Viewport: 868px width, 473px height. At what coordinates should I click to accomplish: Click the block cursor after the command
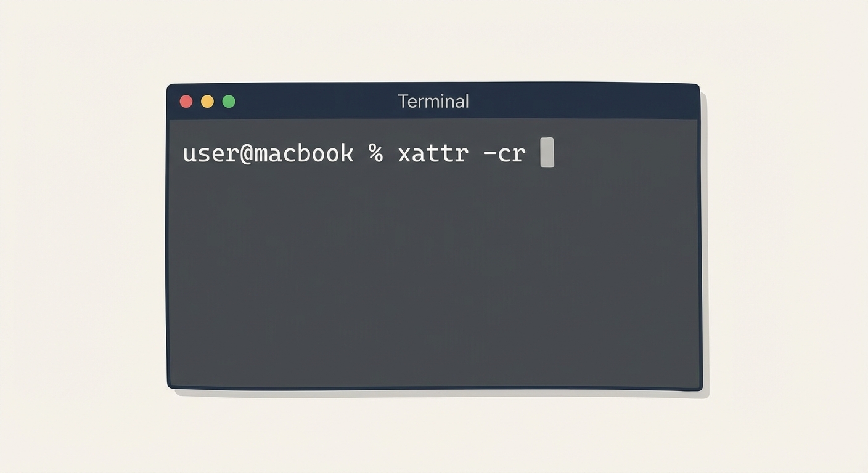(x=547, y=152)
